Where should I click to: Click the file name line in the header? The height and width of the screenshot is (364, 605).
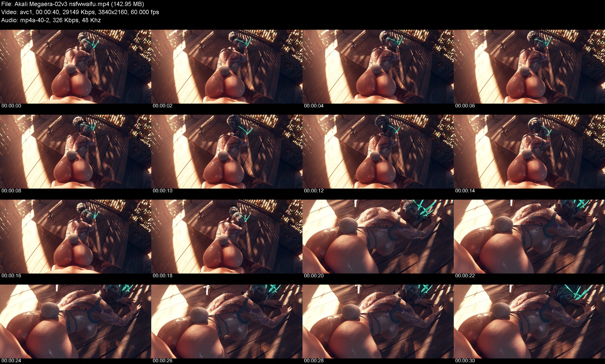pos(73,4)
